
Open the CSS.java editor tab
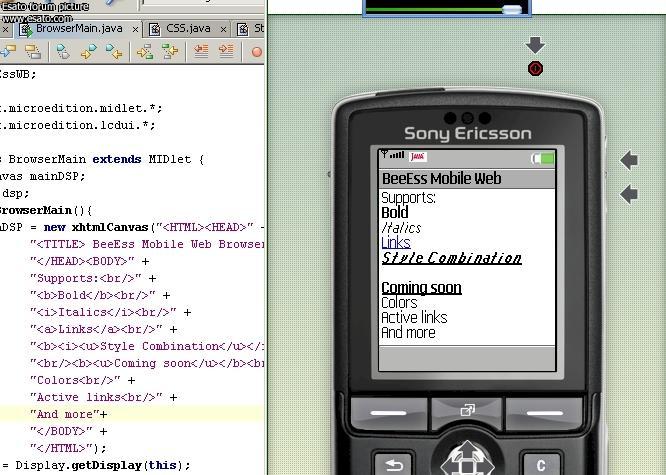188,29
